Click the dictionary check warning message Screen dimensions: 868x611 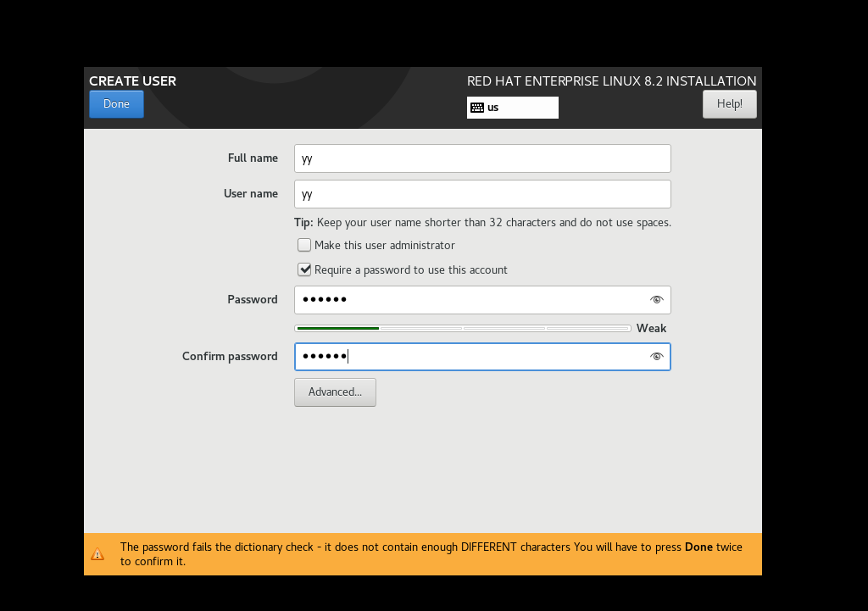coord(431,554)
